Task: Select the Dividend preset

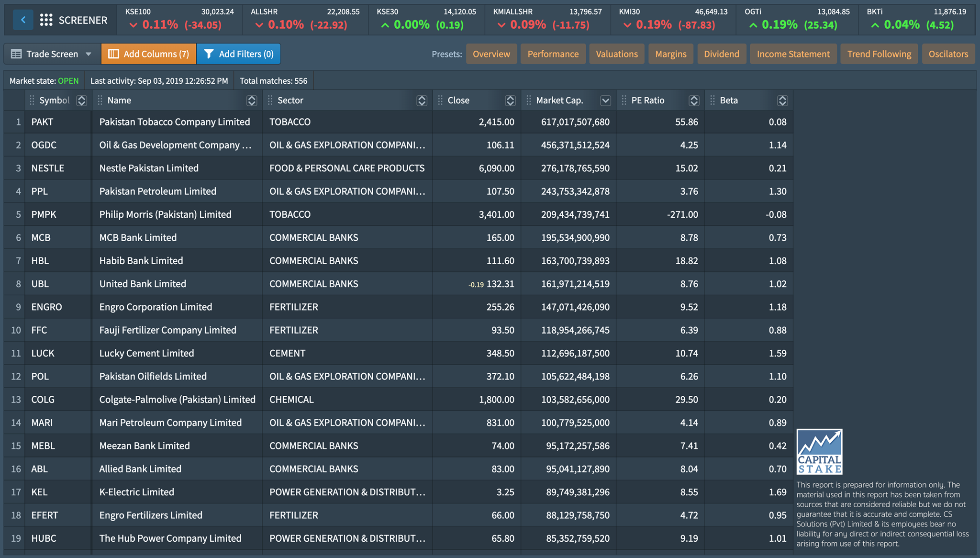Action: [x=722, y=54]
